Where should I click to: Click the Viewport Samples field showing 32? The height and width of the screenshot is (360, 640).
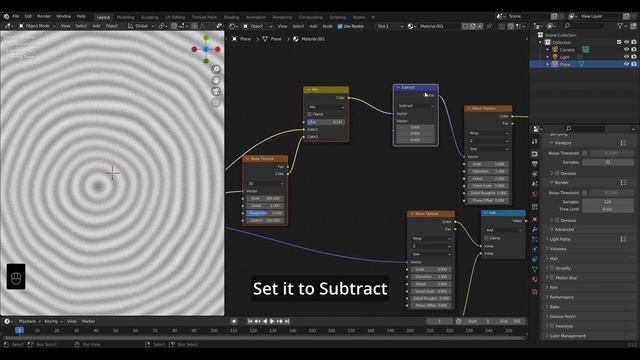coord(607,162)
